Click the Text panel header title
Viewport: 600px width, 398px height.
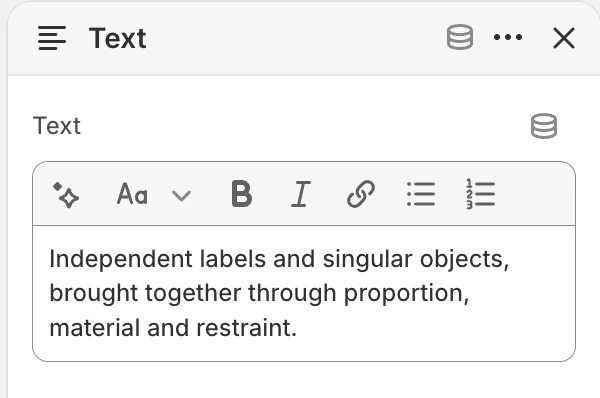pos(117,38)
